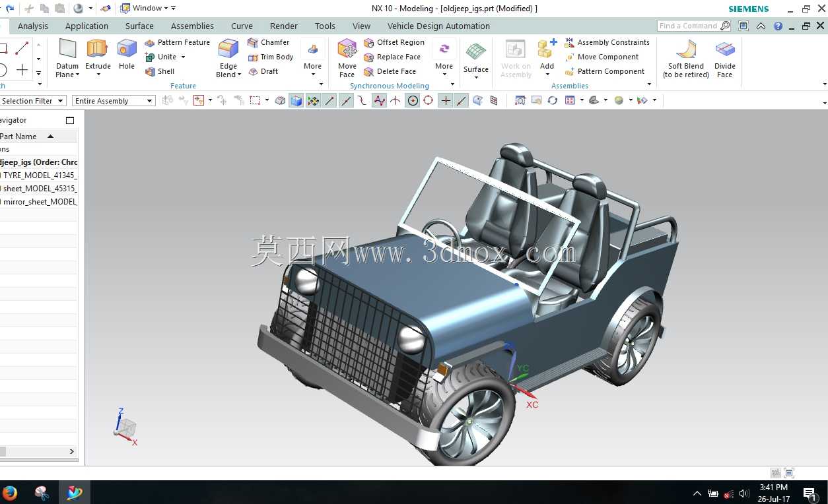Click the Surface tool icon
Image resolution: width=828 pixels, height=504 pixels.
click(x=475, y=52)
